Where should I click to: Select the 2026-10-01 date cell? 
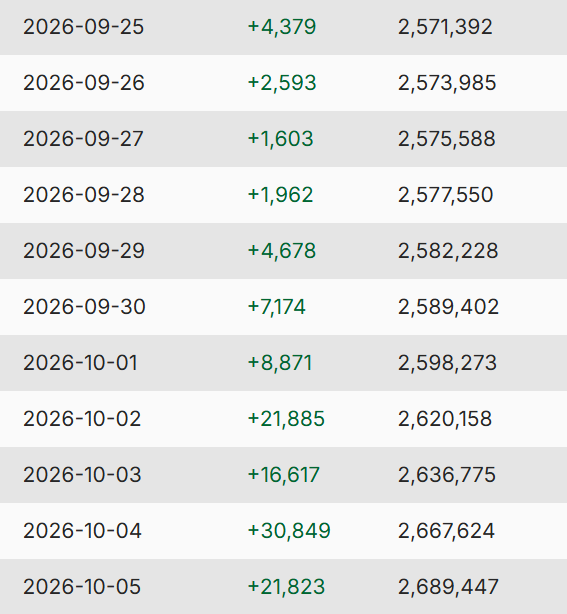[80, 363]
